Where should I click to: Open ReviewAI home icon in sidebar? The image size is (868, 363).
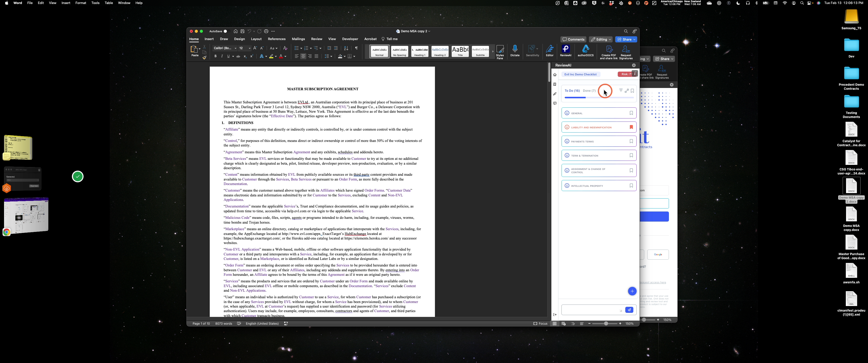(555, 75)
